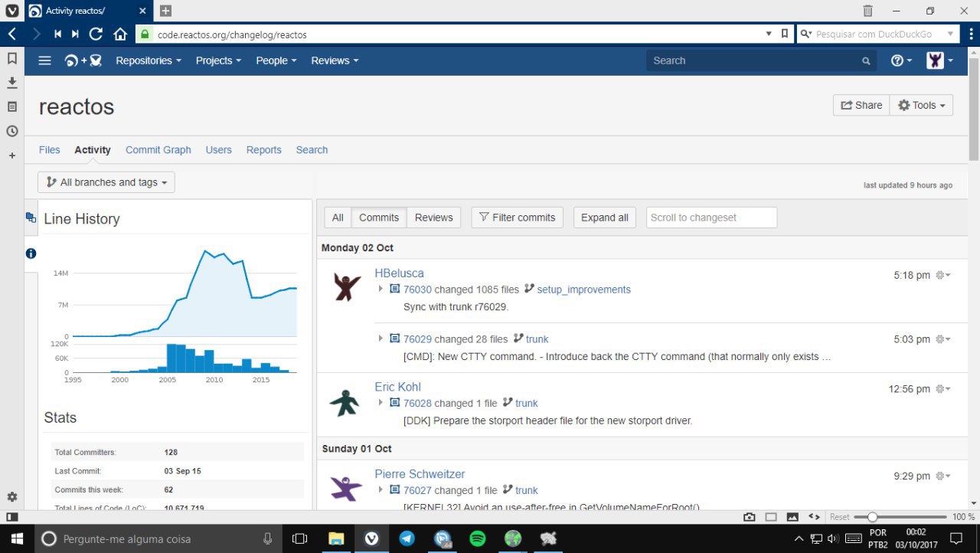Open the Tools dropdown

click(921, 106)
